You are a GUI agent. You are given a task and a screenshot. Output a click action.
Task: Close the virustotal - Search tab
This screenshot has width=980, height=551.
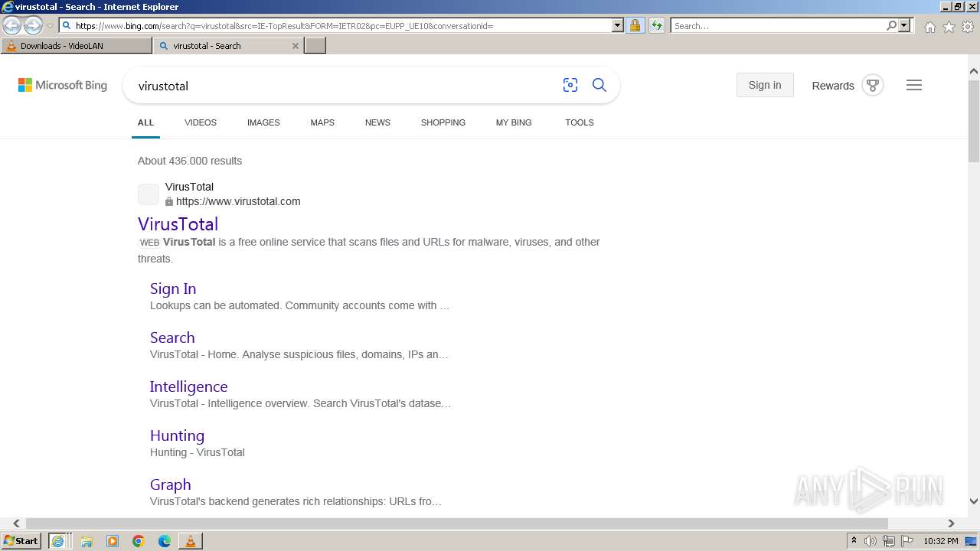296,46
